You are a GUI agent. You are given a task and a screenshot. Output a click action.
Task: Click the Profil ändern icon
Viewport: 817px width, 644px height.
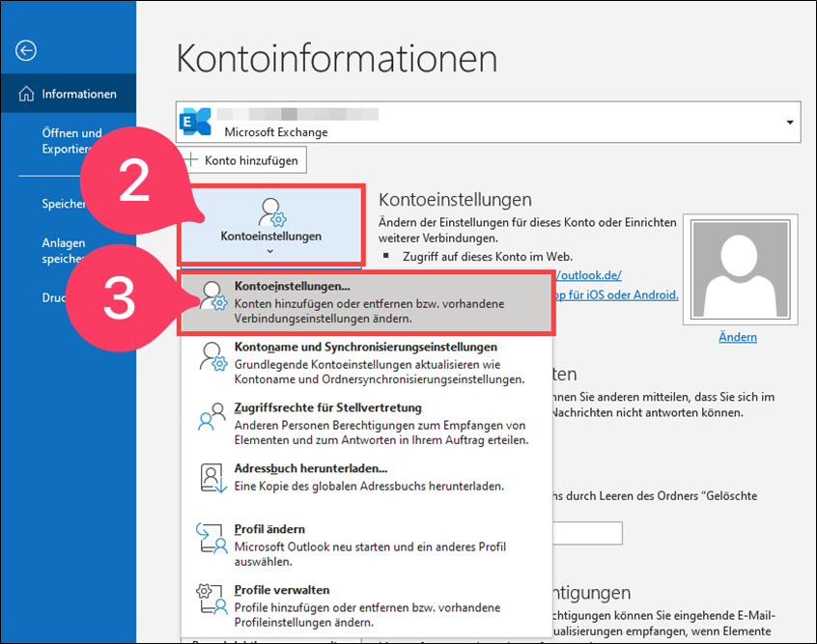212,538
